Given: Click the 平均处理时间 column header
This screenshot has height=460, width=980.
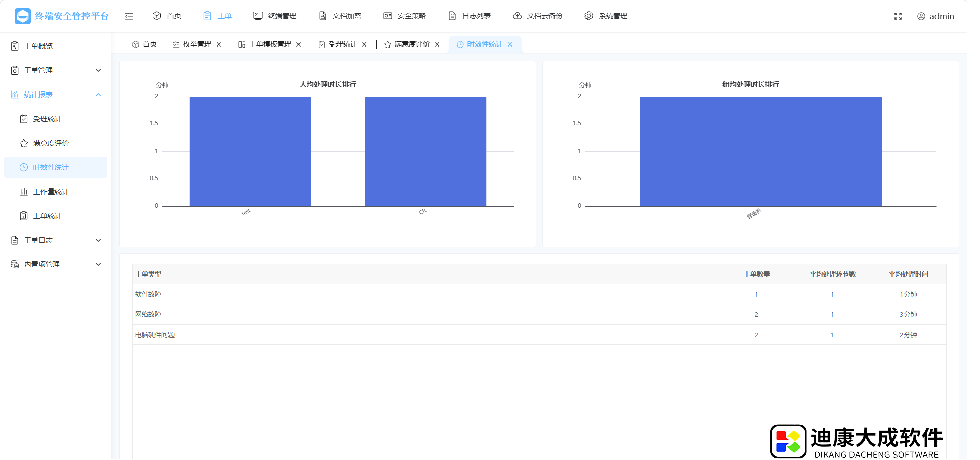Looking at the screenshot, I should point(908,274).
